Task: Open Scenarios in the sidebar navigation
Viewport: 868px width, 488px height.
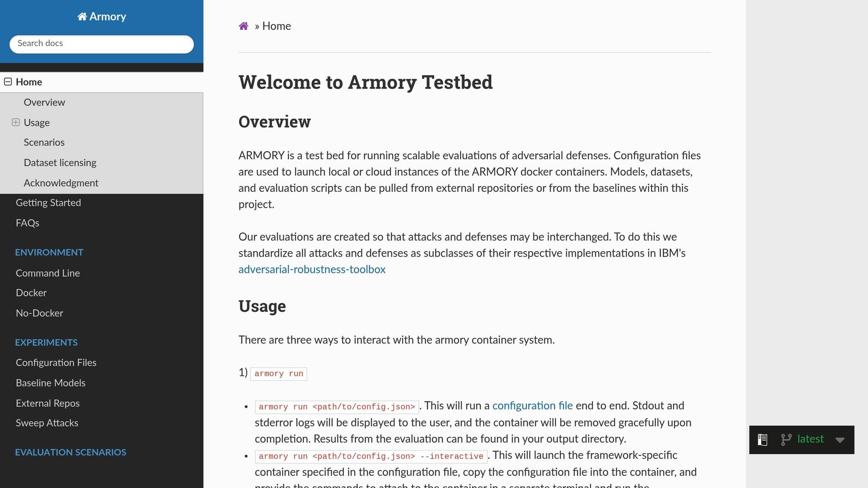Action: pyautogui.click(x=44, y=142)
